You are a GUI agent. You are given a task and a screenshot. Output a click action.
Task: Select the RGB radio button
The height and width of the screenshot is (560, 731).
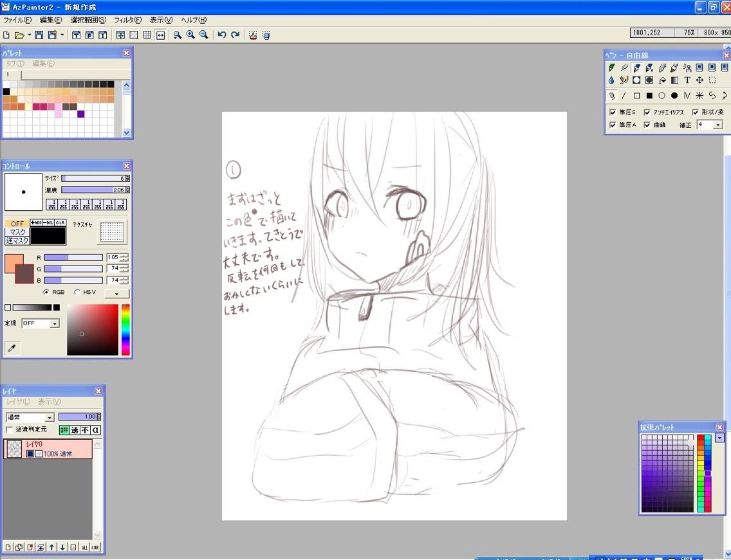(46, 292)
